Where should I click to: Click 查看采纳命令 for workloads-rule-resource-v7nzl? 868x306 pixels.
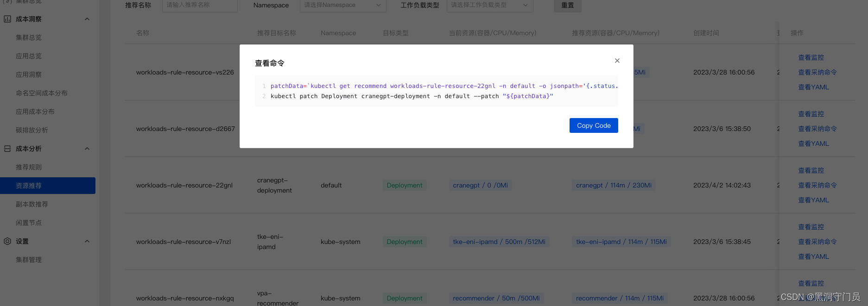(x=817, y=242)
